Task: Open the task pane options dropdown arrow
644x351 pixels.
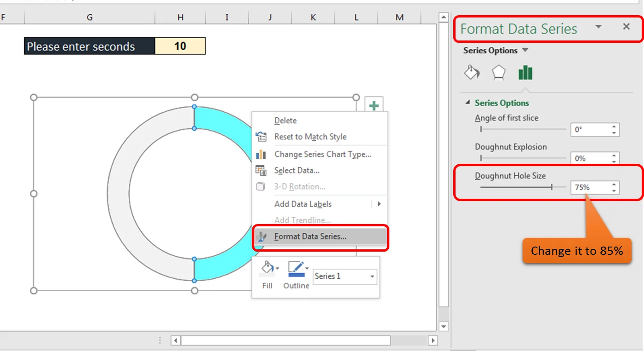Action: 598,27
